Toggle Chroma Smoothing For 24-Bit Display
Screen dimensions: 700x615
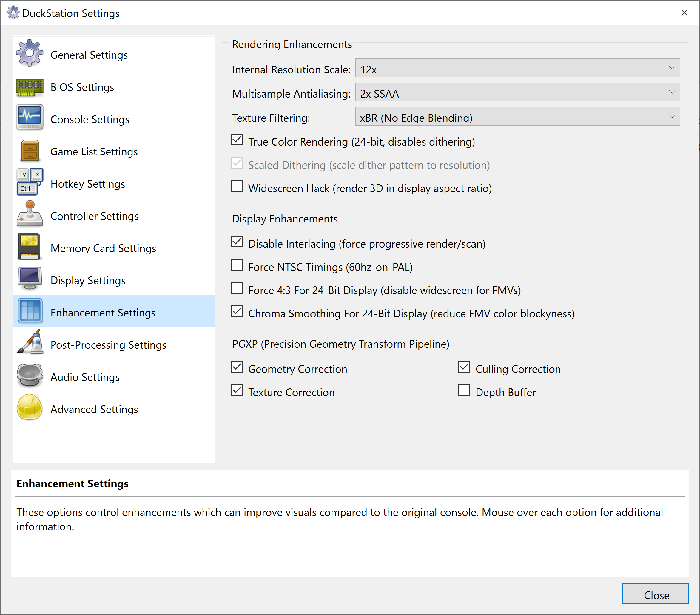(237, 311)
